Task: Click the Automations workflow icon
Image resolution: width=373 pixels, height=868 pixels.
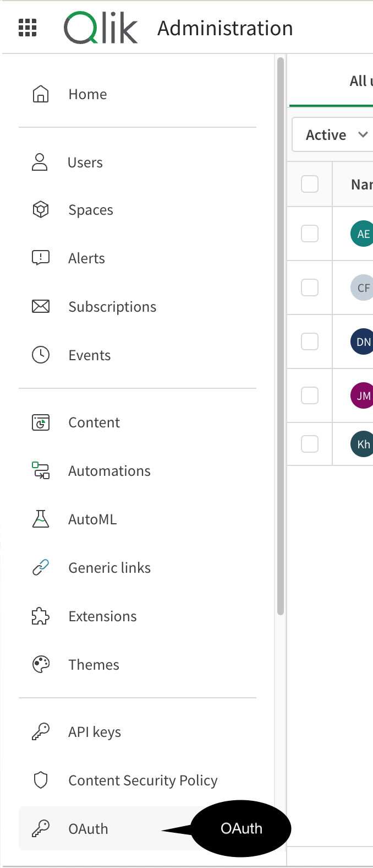Action: 41,471
